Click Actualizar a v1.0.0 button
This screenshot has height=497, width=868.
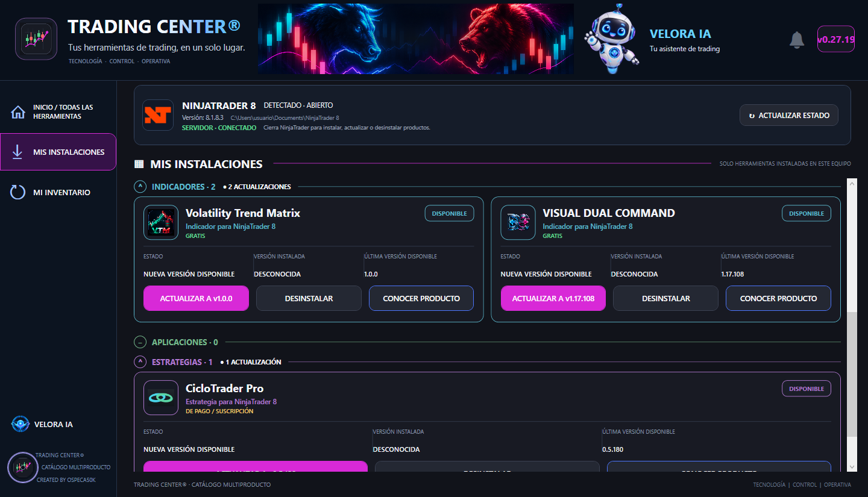(x=196, y=298)
